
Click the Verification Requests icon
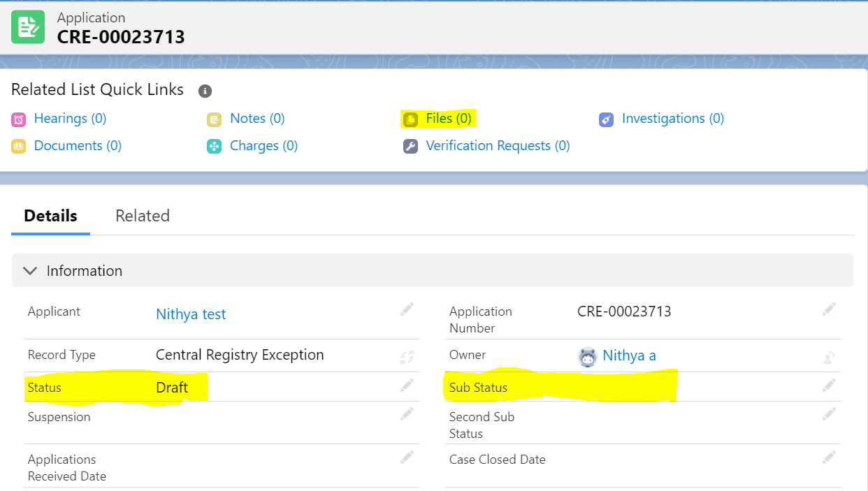point(410,146)
